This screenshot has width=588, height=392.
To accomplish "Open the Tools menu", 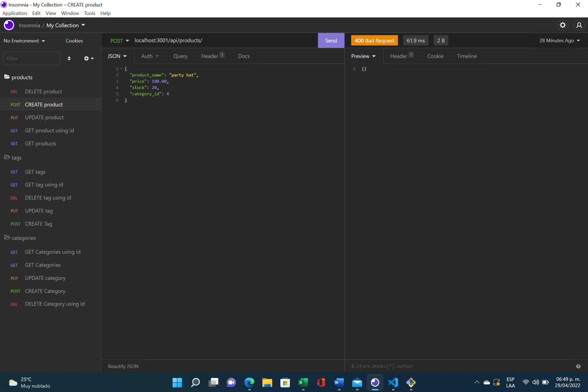I will (x=90, y=13).
